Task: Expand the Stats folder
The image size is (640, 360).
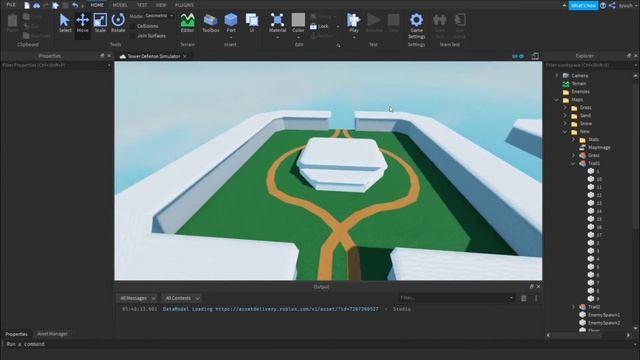Action: pyautogui.click(x=573, y=139)
